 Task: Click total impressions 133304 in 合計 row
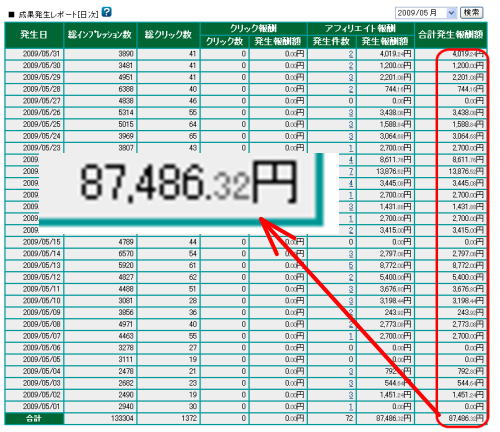tap(122, 418)
